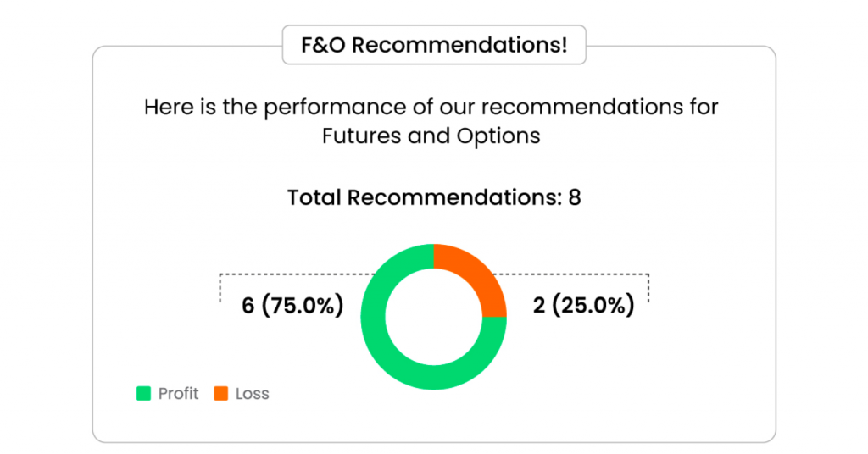The width and height of the screenshot is (868, 454).
Task: Click the word Profit in the legend
Action: (x=178, y=393)
